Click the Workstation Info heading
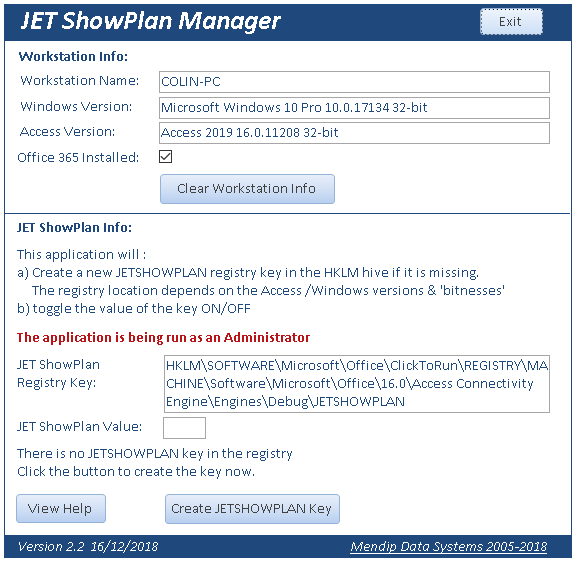Image resolution: width=580 pixels, height=561 pixels. pyautogui.click(x=73, y=57)
